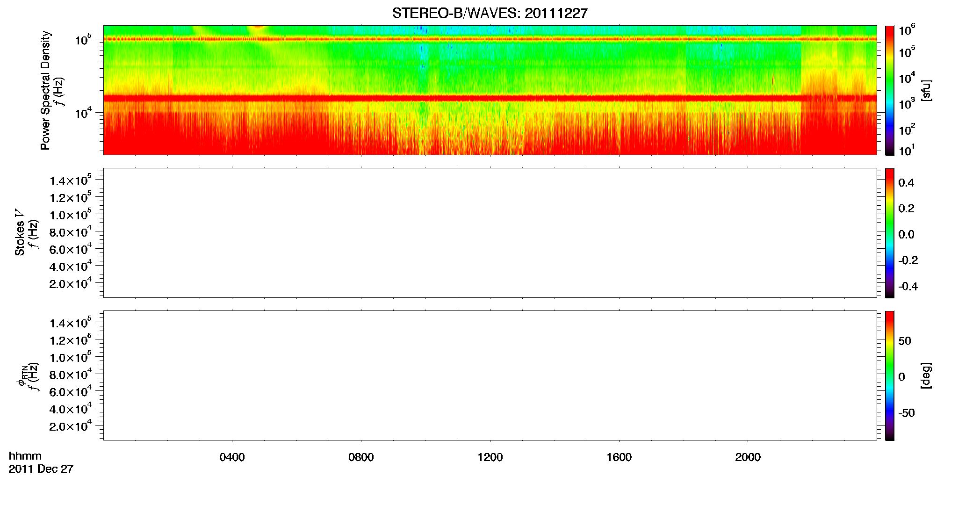The height and width of the screenshot is (505, 980).
Task: Click the 10^6 label on the sfu color bar
Action: coord(907,30)
